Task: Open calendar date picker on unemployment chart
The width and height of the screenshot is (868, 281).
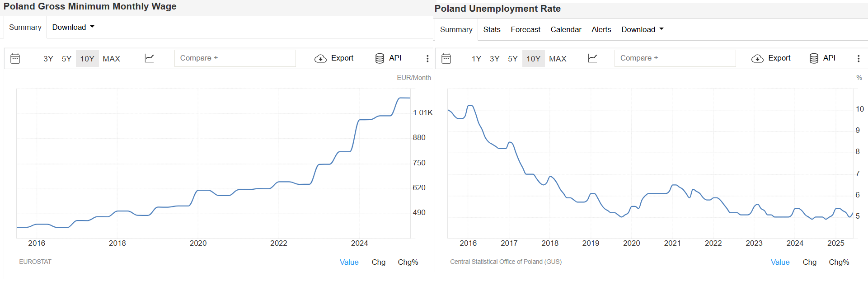Action: tap(446, 59)
